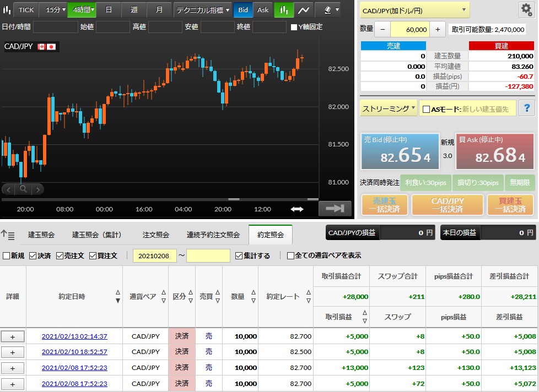This screenshot has width=539, height=392.
Task: Increase quantity with the plus button
Action: click(438, 30)
